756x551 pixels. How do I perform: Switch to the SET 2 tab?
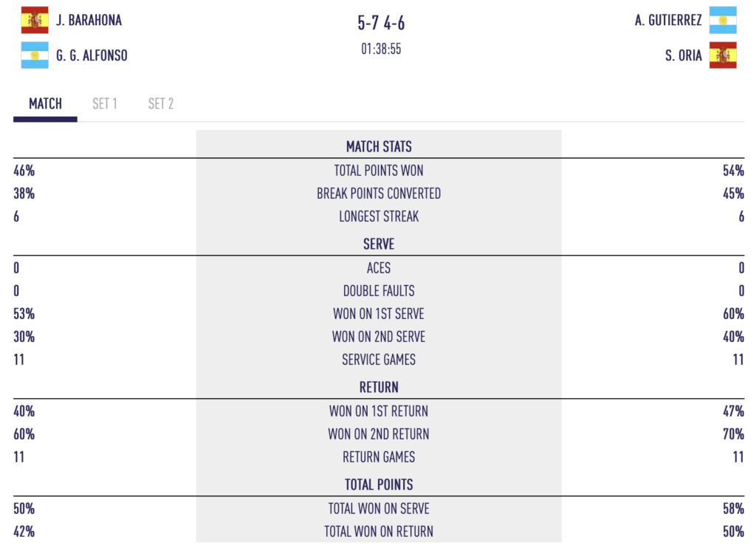click(x=161, y=104)
